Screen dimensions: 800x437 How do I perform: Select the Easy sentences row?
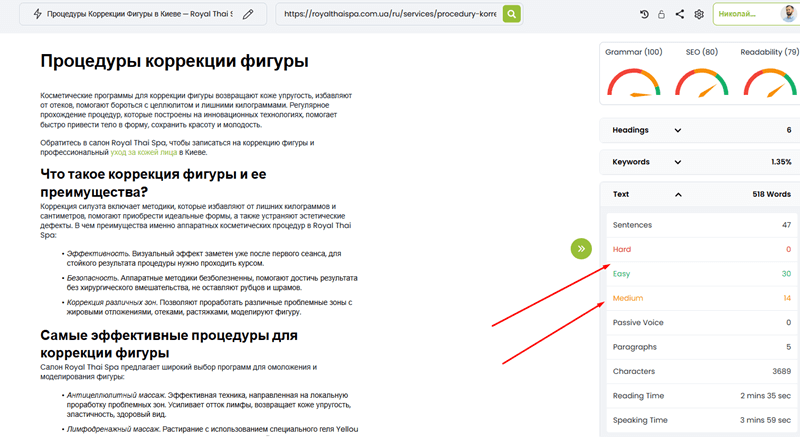(x=702, y=274)
